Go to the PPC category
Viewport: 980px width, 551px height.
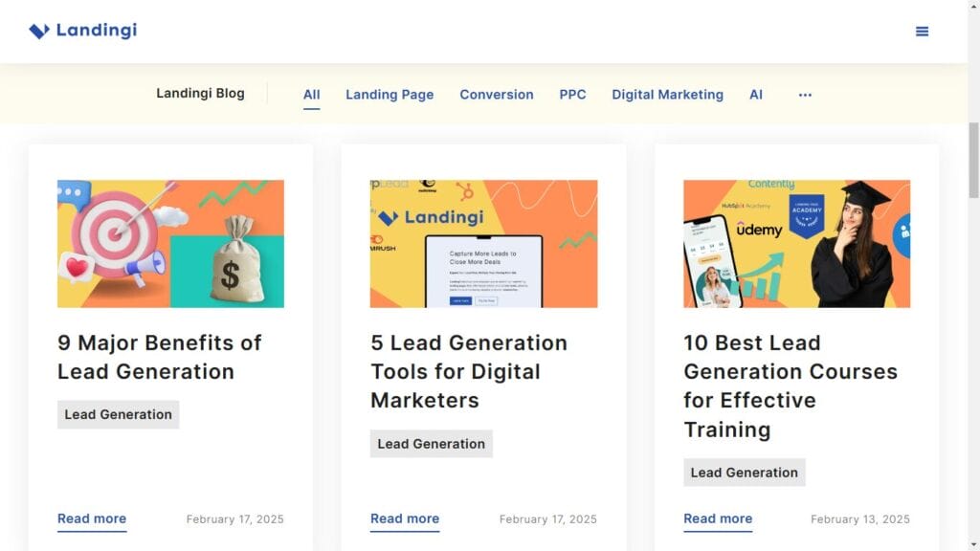(572, 95)
